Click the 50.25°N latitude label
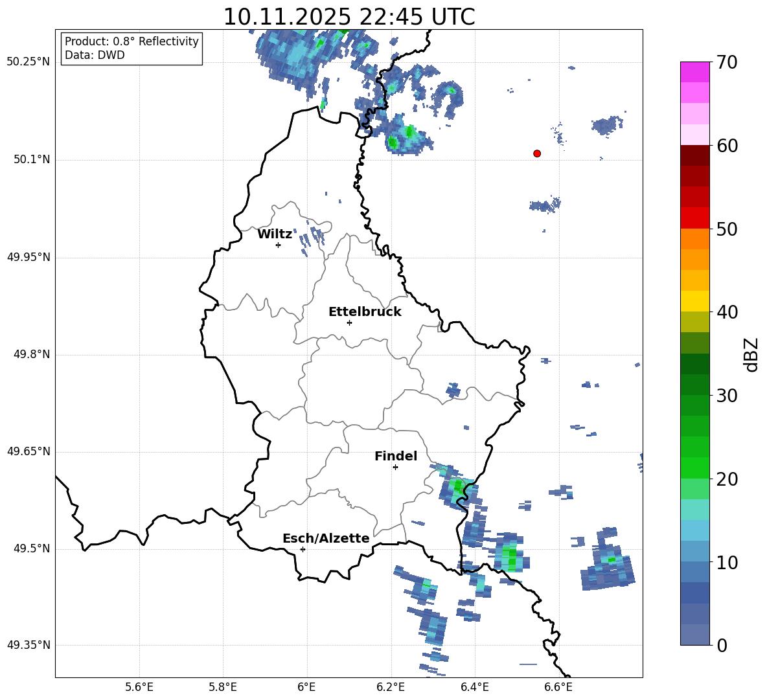The image size is (767, 700). coord(29,62)
